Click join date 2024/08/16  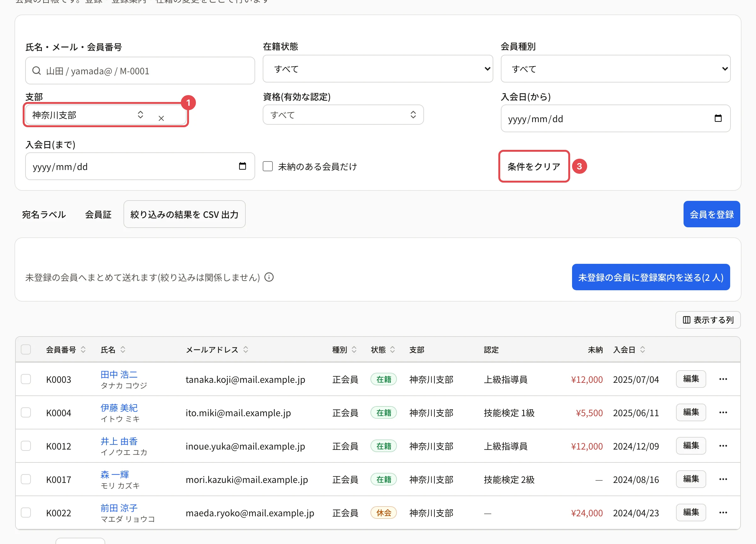636,479
